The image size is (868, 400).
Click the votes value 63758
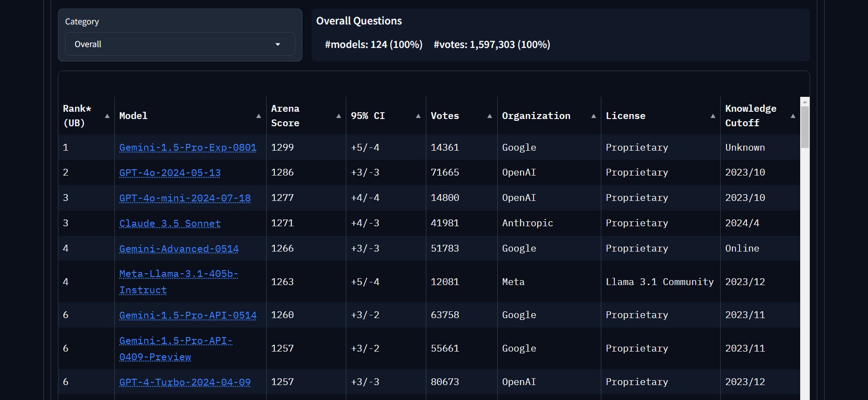(x=445, y=315)
